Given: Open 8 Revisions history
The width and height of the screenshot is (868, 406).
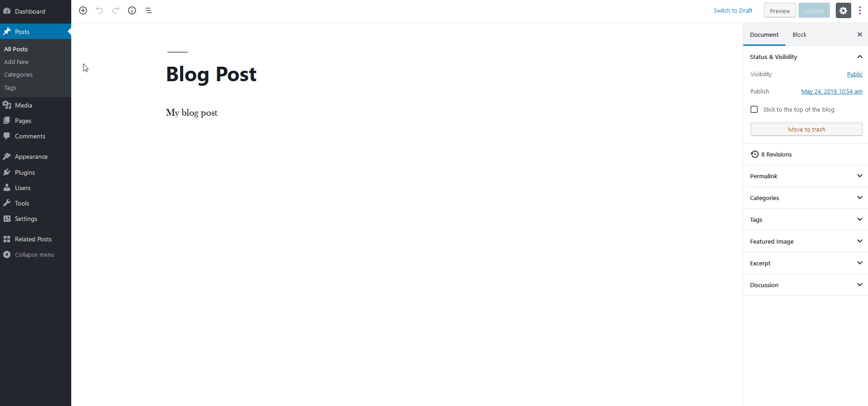Looking at the screenshot, I should tap(776, 155).
